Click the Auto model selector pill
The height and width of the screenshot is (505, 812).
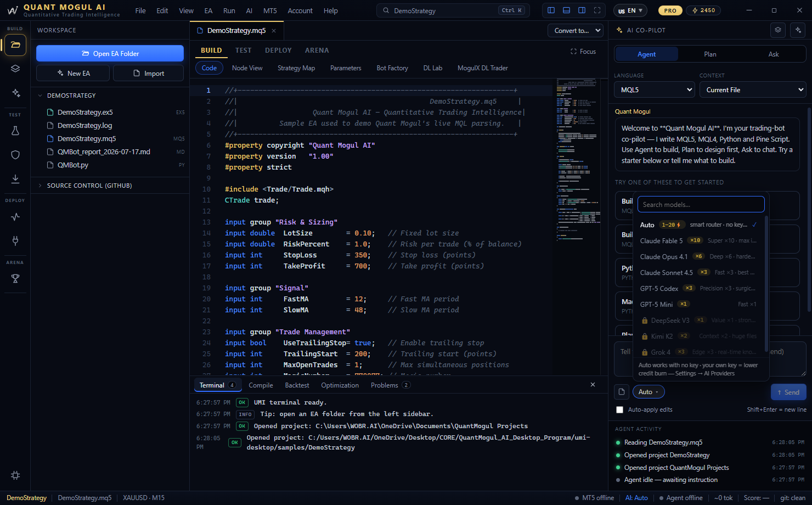[649, 392]
